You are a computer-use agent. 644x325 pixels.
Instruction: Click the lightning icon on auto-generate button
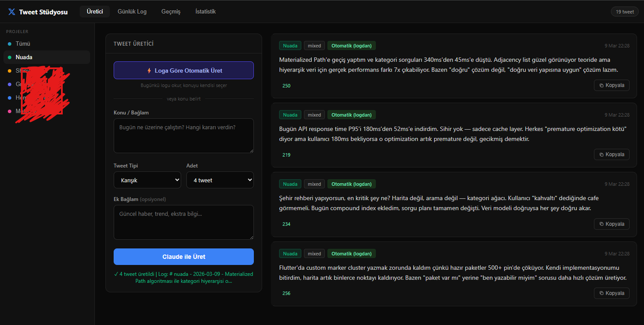(x=149, y=70)
